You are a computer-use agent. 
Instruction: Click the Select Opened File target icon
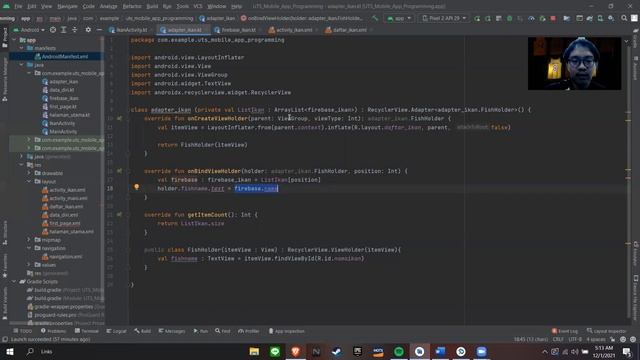click(53, 30)
